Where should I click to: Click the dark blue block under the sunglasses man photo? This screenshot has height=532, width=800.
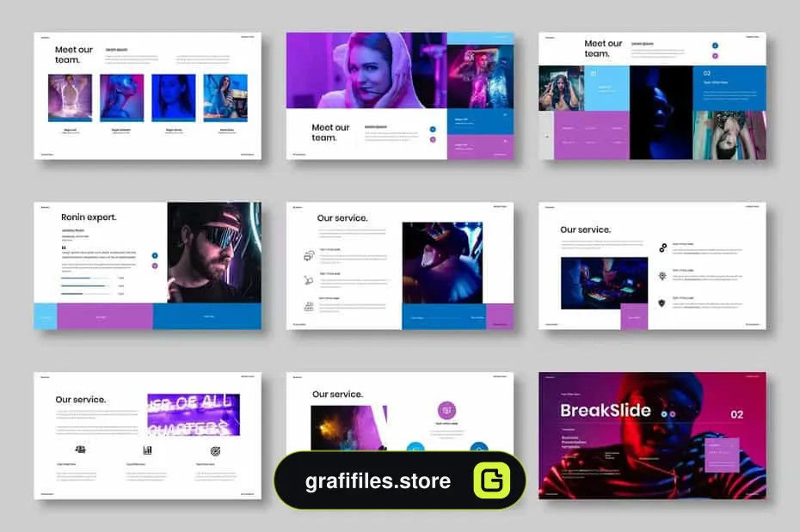click(207, 316)
